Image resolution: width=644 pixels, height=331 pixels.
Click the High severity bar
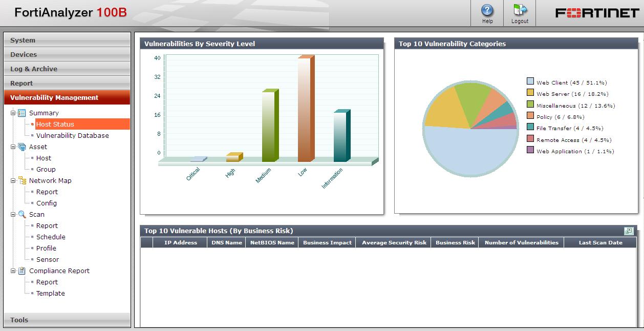(234, 157)
